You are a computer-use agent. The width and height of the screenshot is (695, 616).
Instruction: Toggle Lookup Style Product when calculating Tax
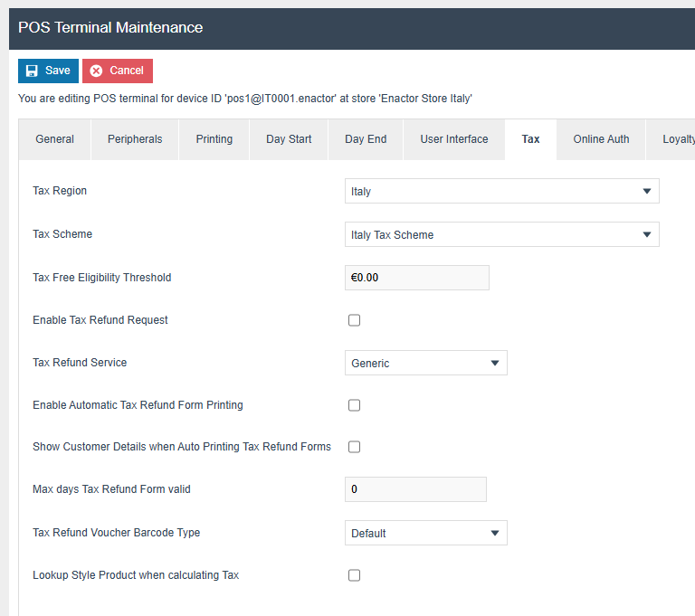tap(355, 575)
